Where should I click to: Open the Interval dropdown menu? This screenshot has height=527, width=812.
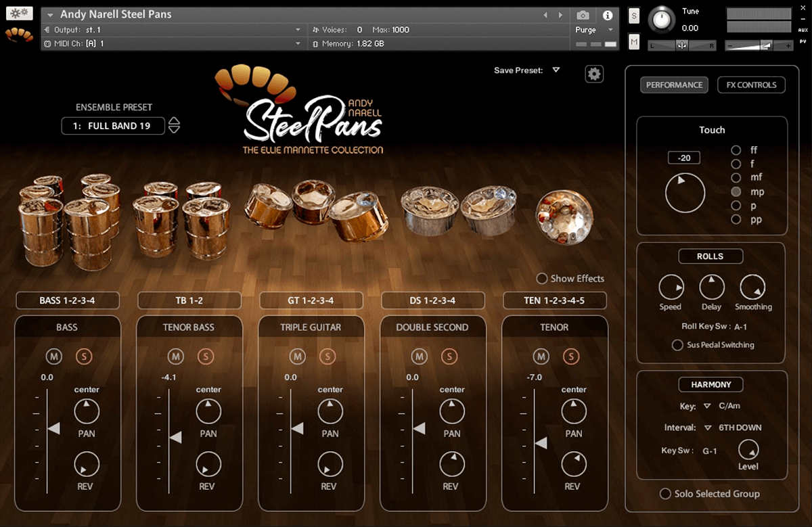point(707,428)
